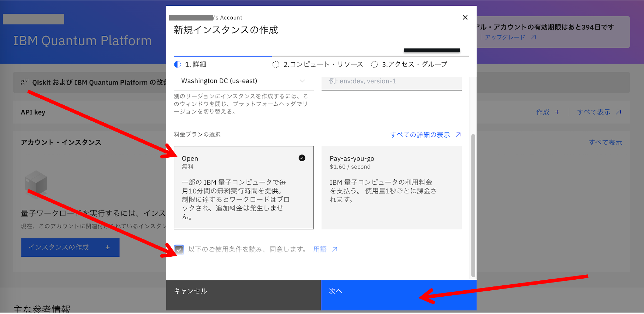Click the 新規インスタンスの作成 heading

coord(226,30)
